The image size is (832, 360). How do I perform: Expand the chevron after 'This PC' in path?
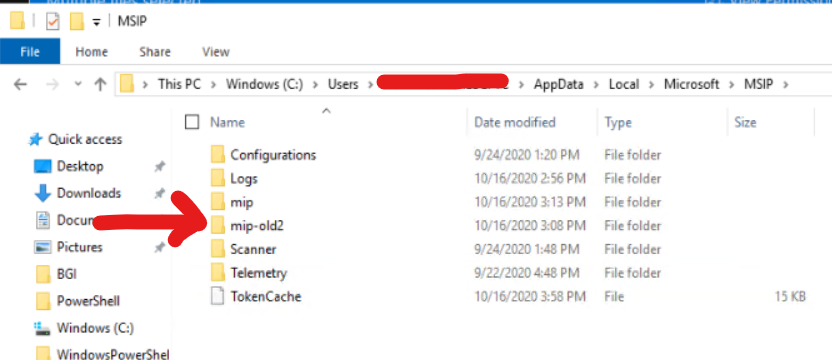tap(214, 84)
